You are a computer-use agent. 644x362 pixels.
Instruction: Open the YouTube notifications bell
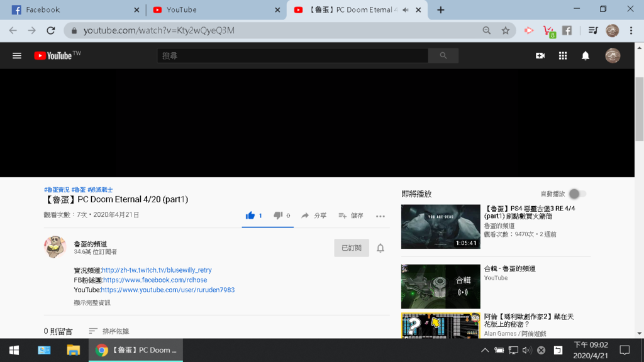(x=586, y=55)
